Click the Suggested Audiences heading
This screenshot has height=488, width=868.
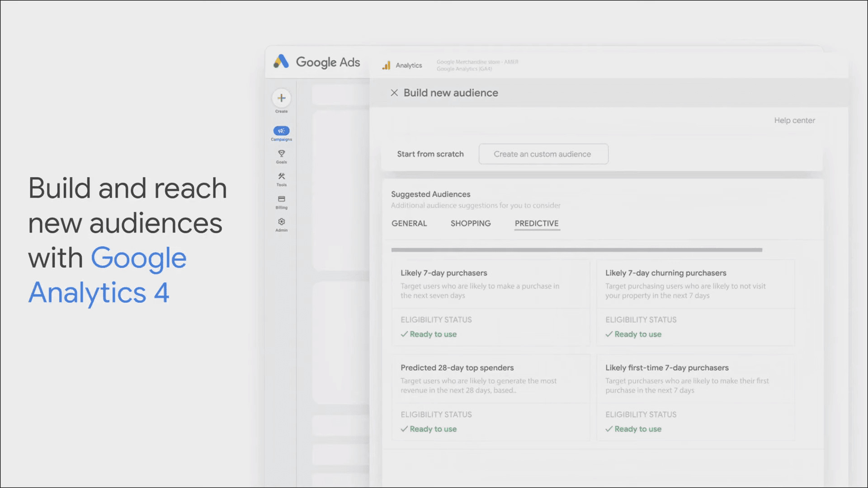point(430,194)
